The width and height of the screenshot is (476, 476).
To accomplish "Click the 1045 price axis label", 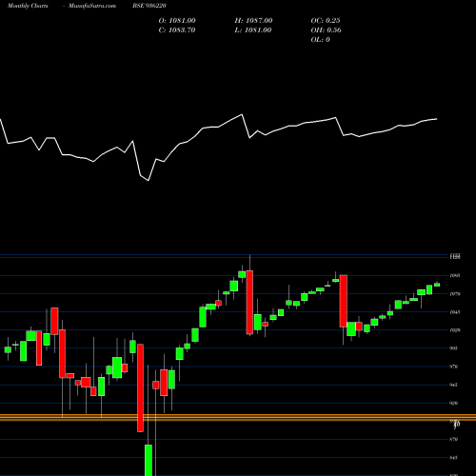I will click(455, 312).
